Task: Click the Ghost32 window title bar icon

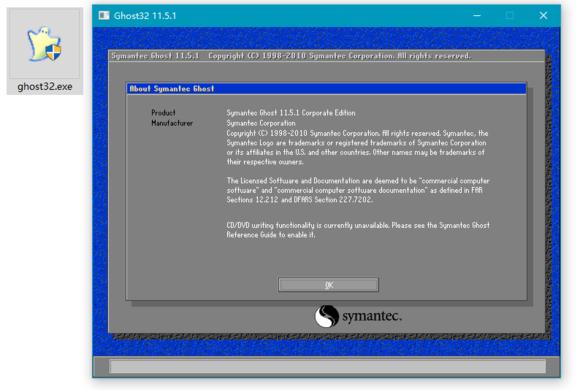Action: (x=104, y=15)
